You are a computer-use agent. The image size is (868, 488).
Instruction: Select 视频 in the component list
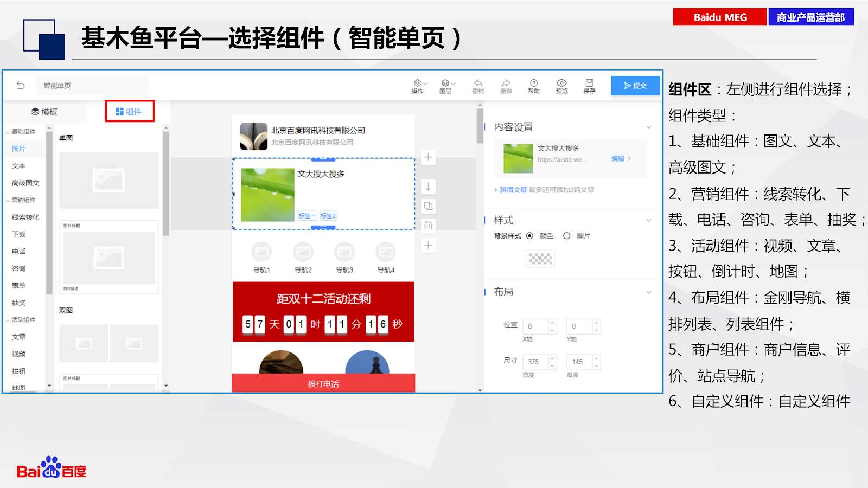(19, 354)
